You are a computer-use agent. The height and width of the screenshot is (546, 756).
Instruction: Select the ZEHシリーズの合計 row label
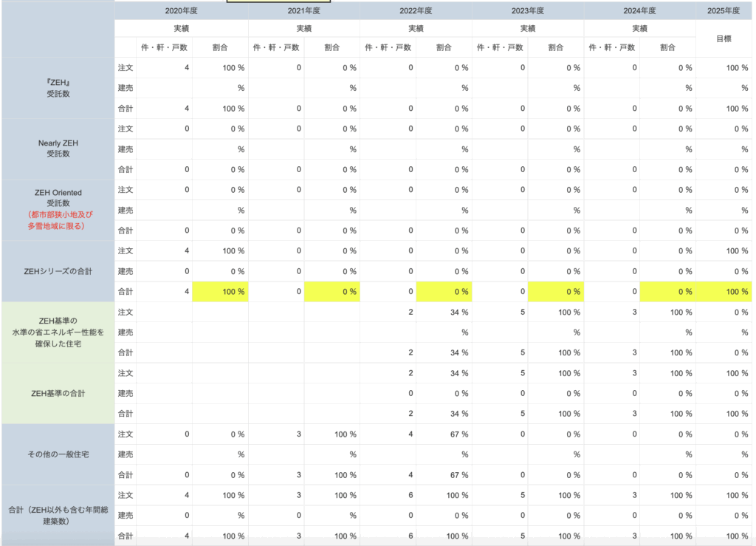[x=58, y=271]
